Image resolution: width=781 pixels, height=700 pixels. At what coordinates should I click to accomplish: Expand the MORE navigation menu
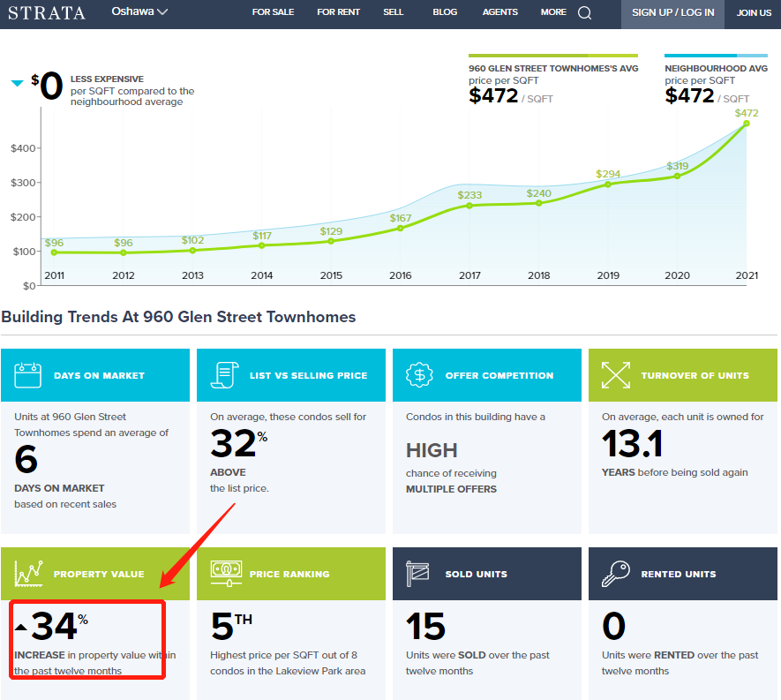pos(553,12)
